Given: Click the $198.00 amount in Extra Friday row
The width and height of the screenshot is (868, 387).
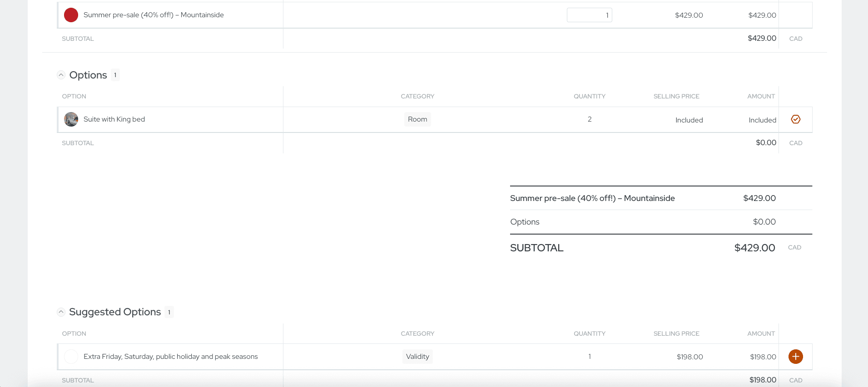Looking at the screenshot, I should click(763, 357).
